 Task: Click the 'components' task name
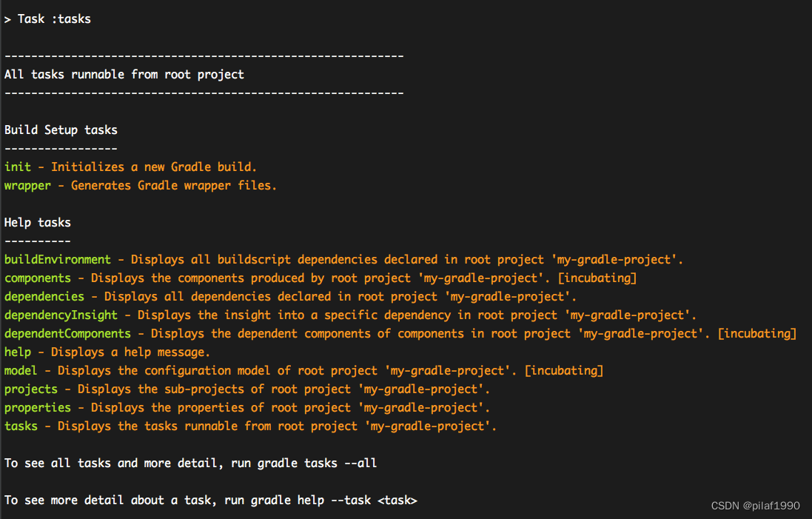pyautogui.click(x=38, y=278)
